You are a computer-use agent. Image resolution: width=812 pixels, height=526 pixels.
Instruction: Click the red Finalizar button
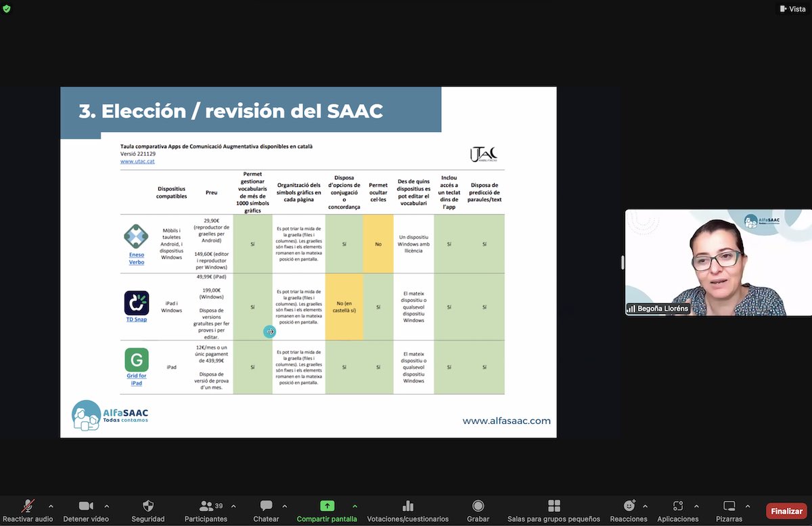(787, 511)
